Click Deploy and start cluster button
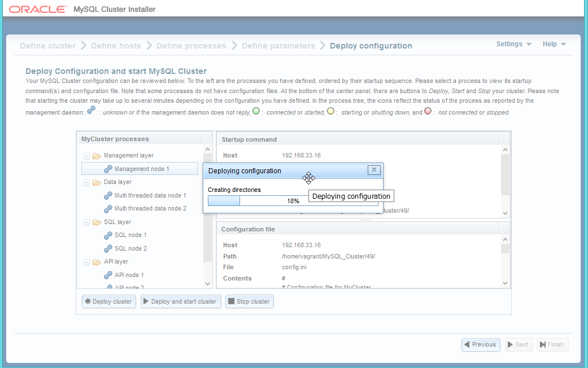 click(181, 301)
